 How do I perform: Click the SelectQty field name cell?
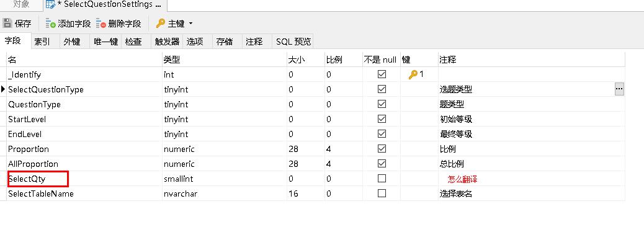38,179
